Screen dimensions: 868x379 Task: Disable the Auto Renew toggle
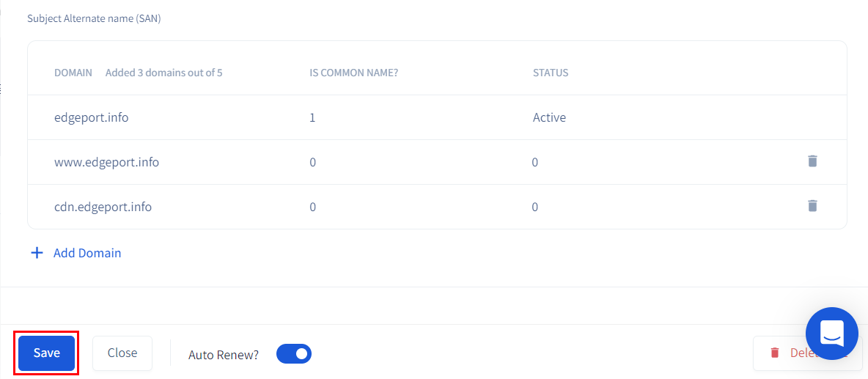point(294,354)
